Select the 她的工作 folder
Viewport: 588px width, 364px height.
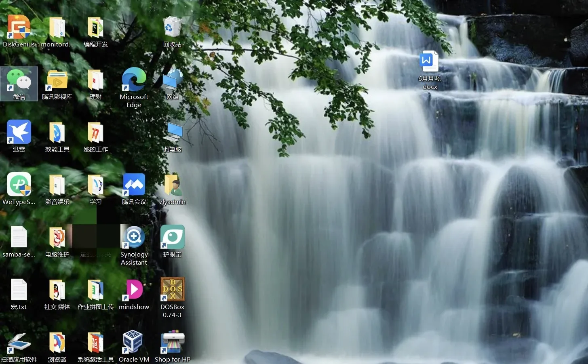click(x=96, y=133)
